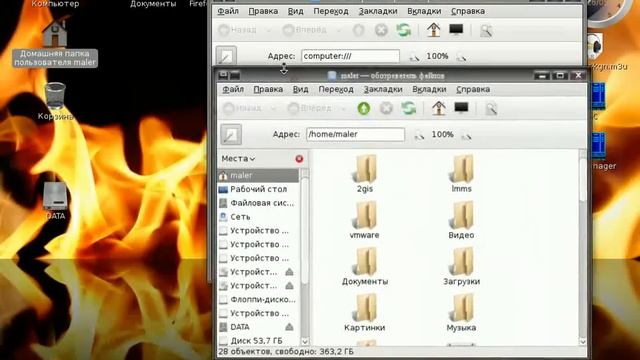The width and height of the screenshot is (640, 360).
Task: Select maler in the places sidebar
Action: (x=258, y=176)
